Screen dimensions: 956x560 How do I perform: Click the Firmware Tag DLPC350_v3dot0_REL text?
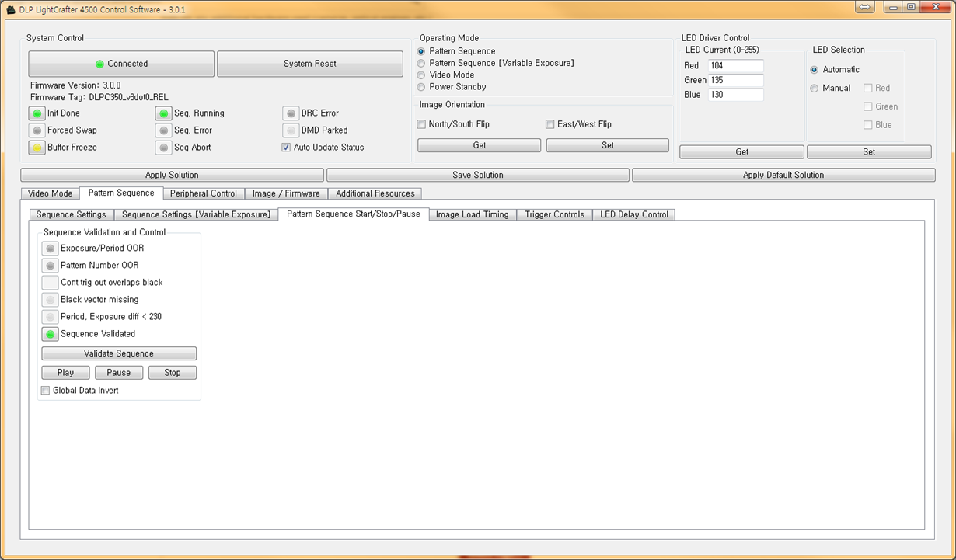99,98
